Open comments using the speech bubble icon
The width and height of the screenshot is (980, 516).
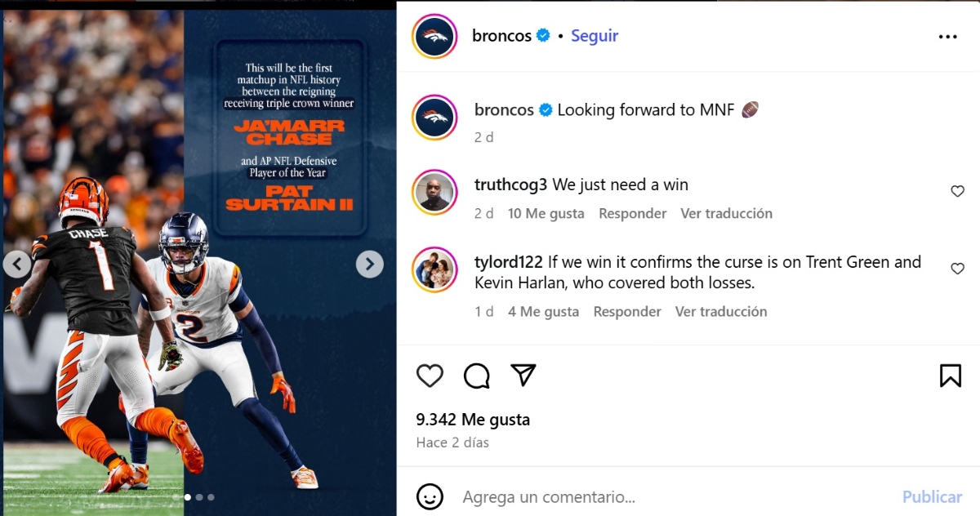tap(477, 376)
